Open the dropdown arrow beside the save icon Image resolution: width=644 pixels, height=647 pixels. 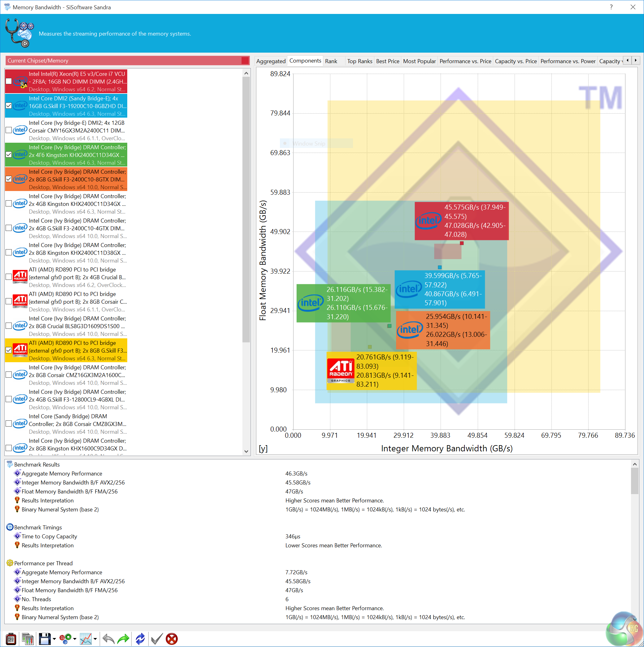[54, 639]
